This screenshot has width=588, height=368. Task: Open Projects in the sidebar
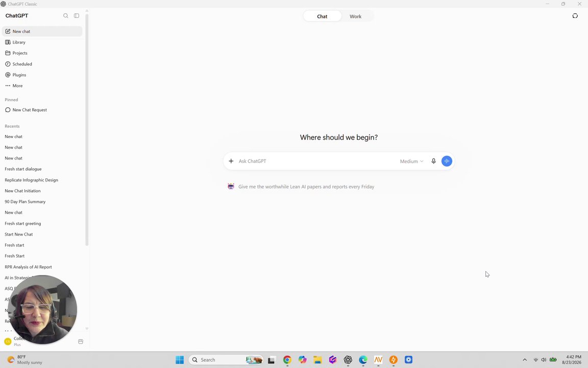(42, 53)
